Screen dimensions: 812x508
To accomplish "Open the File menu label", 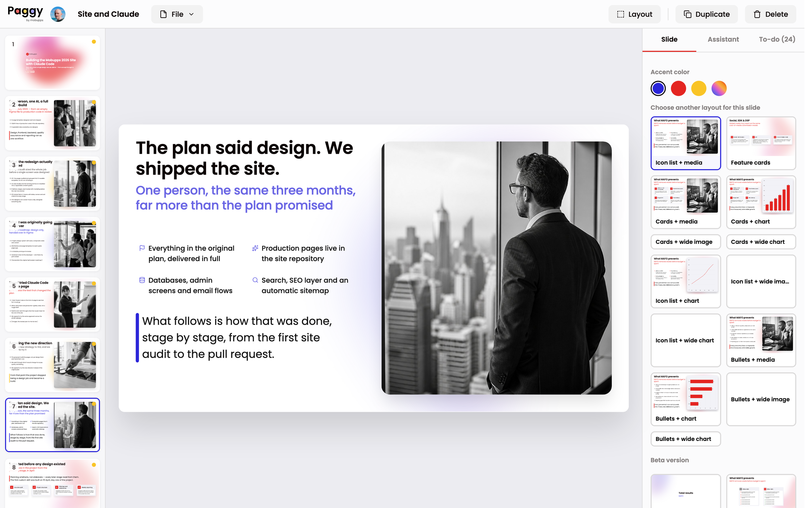I will (x=177, y=14).
